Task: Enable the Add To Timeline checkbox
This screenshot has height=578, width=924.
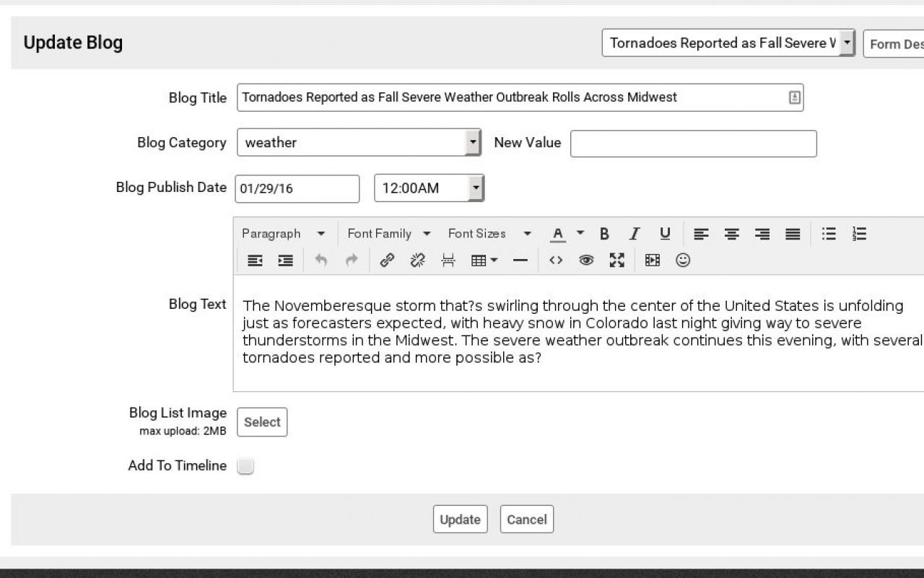Action: tap(245, 466)
